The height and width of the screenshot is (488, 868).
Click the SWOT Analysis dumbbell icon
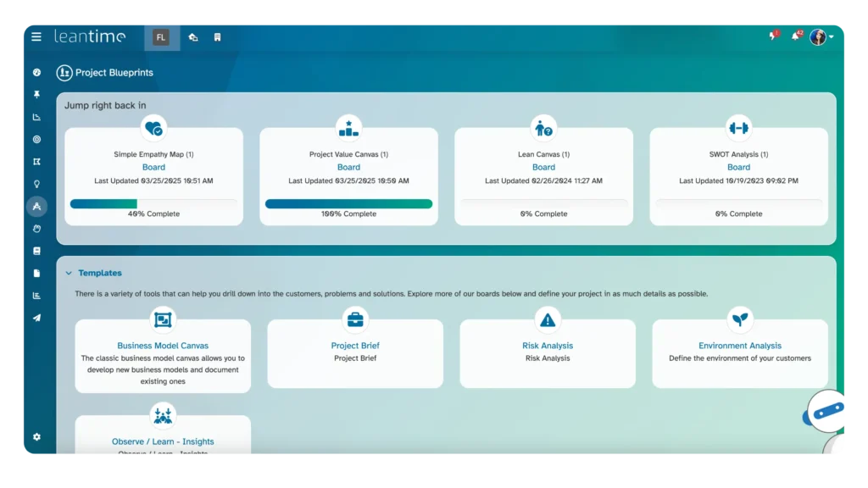click(738, 129)
